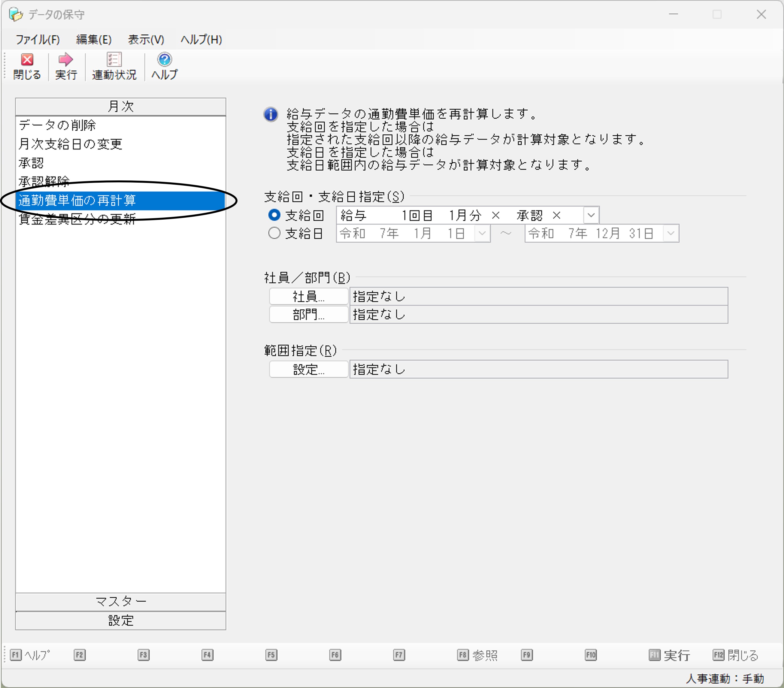Click the 範囲指定 設定... button
This screenshot has width=784, height=688.
pyautogui.click(x=309, y=369)
